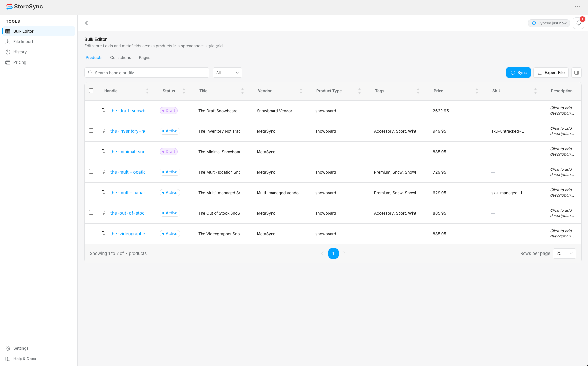Click the column layout toggle icon
This screenshot has height=366, width=588.
(x=577, y=73)
